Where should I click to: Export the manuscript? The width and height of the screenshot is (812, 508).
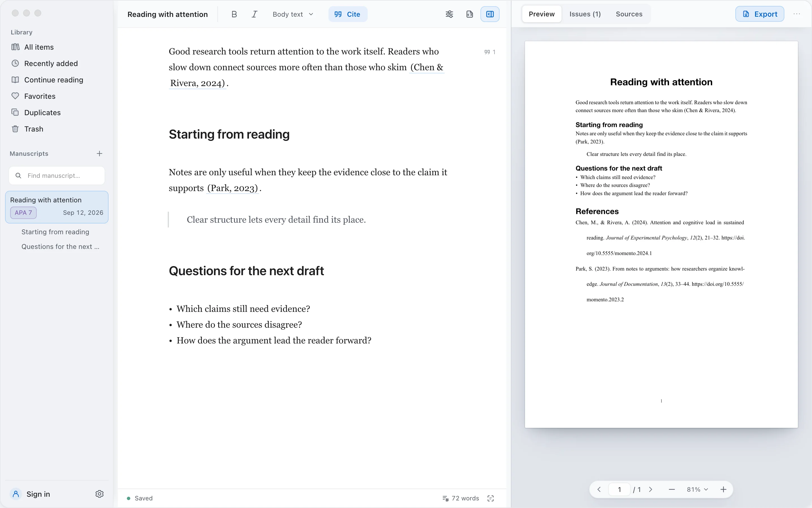click(760, 14)
